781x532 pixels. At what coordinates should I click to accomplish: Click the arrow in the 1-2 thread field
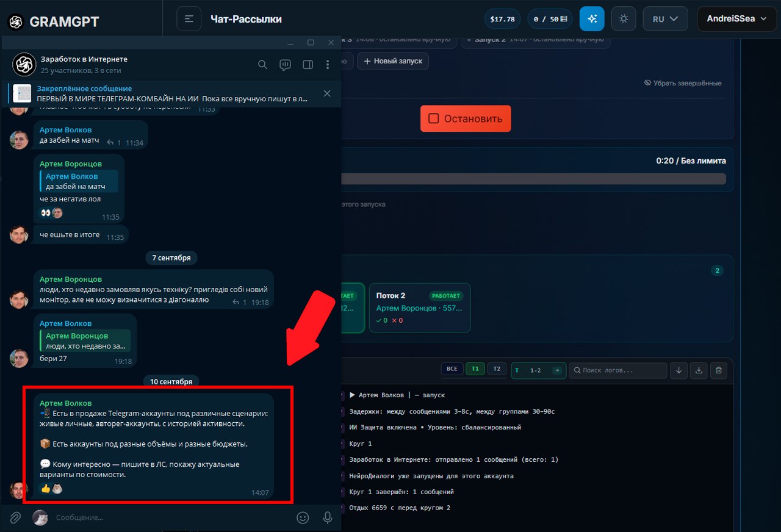(556, 370)
